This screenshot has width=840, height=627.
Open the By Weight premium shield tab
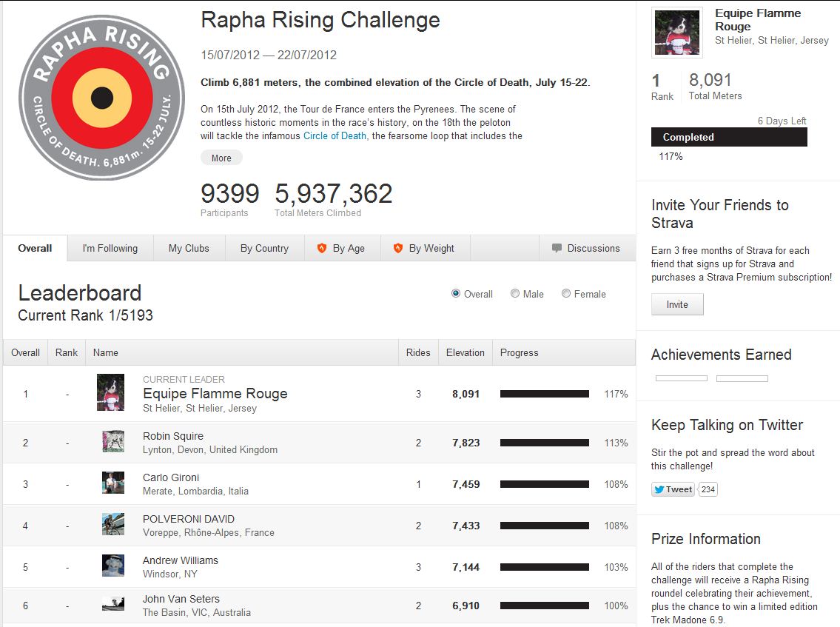[x=425, y=248]
